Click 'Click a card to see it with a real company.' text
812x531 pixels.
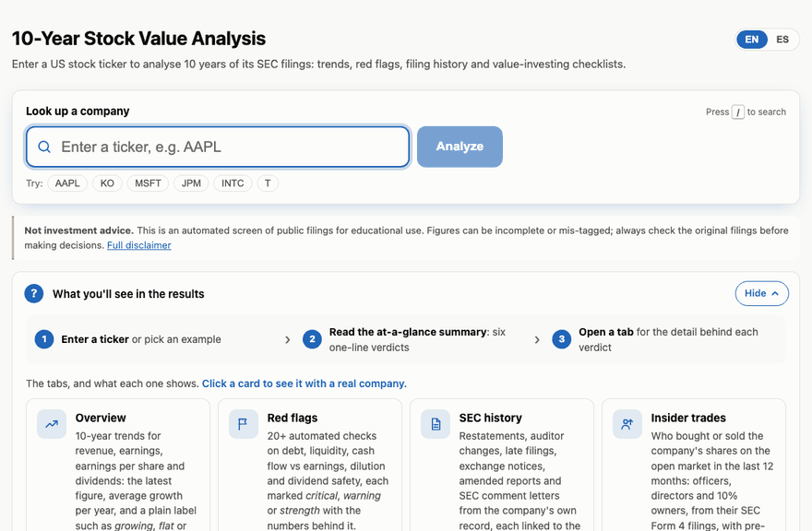[304, 383]
